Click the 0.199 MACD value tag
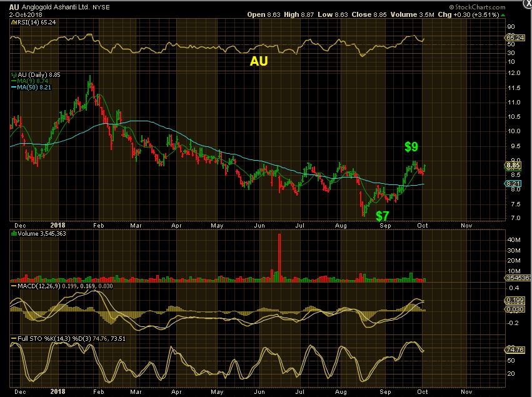This screenshot has width=532, height=397. [514, 300]
